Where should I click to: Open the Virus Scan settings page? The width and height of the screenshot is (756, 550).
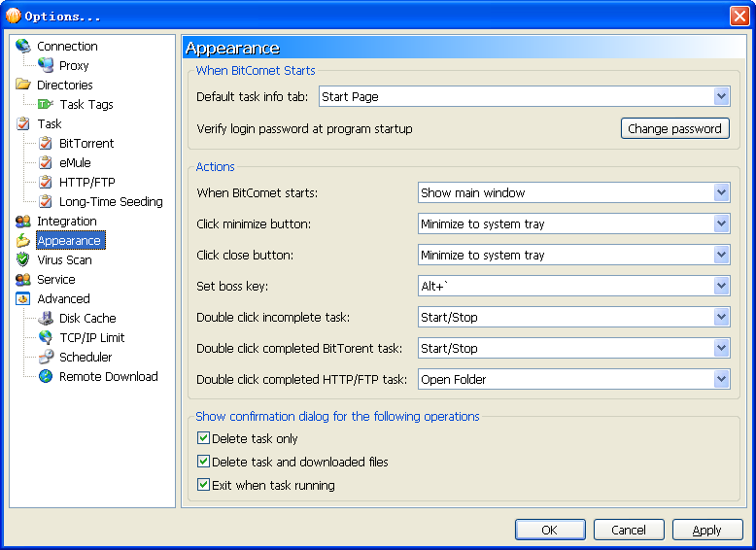64,259
